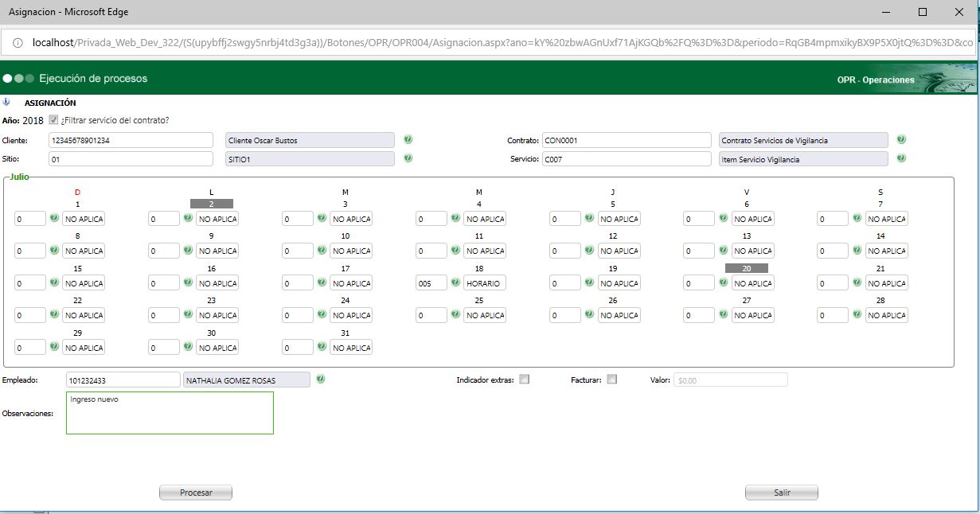Click the Servicio code field C007

[627, 158]
